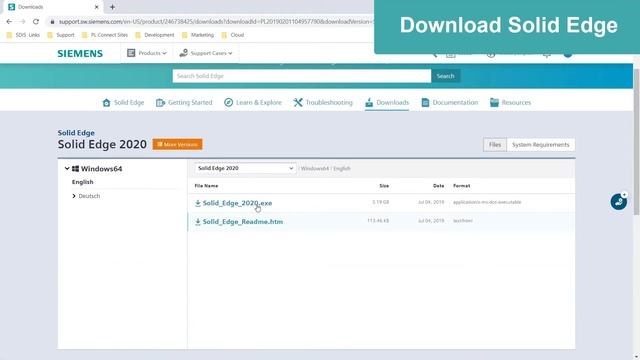
Task: Click the Size column header
Action: [384, 186]
